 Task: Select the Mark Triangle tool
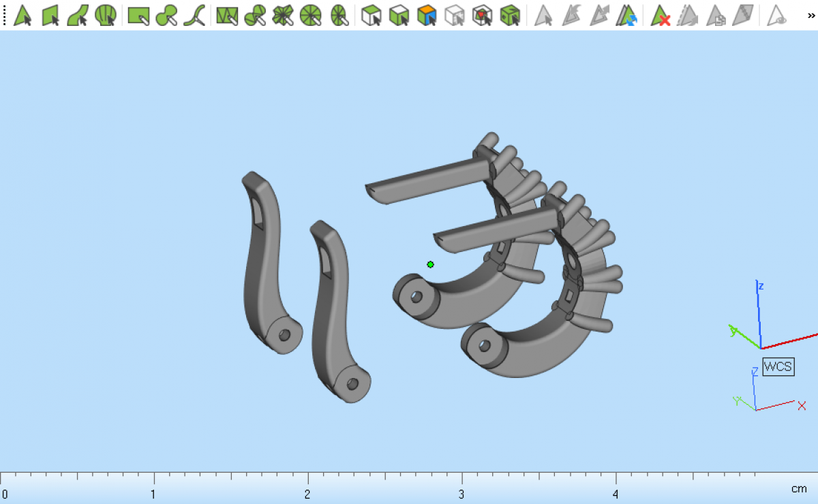(22, 15)
